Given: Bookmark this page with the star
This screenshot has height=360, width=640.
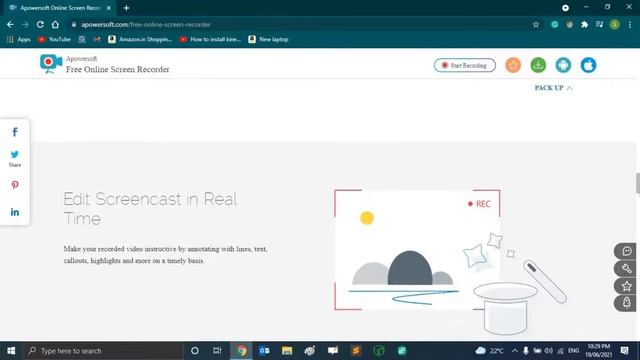Looking at the screenshot, I should (536, 24).
